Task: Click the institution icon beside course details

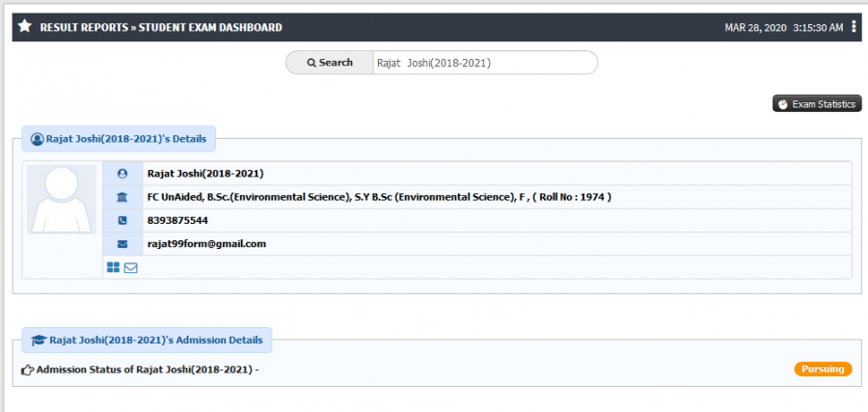Action: 122,197
